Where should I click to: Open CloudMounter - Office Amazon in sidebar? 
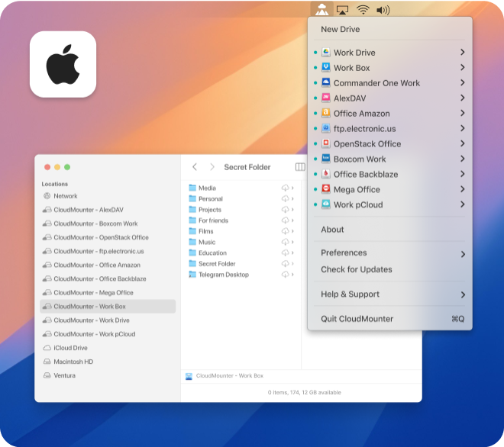click(x=108, y=265)
